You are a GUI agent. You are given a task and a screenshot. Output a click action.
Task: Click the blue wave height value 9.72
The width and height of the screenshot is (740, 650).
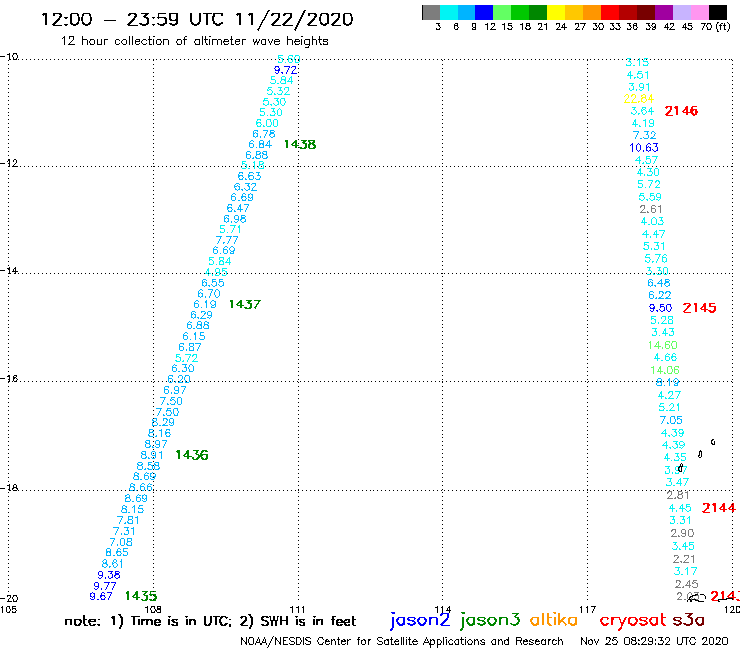(286, 70)
